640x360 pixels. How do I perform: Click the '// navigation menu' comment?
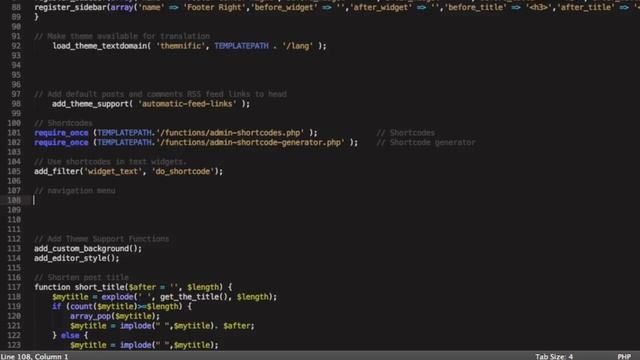click(75, 191)
